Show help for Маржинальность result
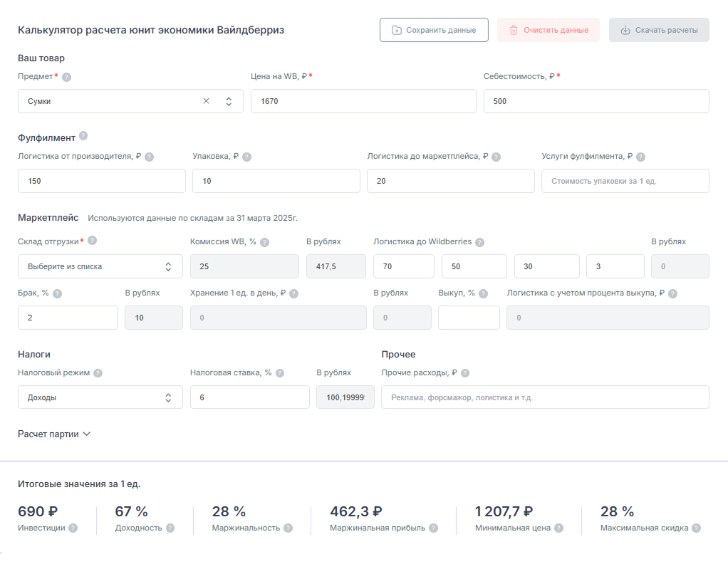The image size is (728, 564). (288, 528)
